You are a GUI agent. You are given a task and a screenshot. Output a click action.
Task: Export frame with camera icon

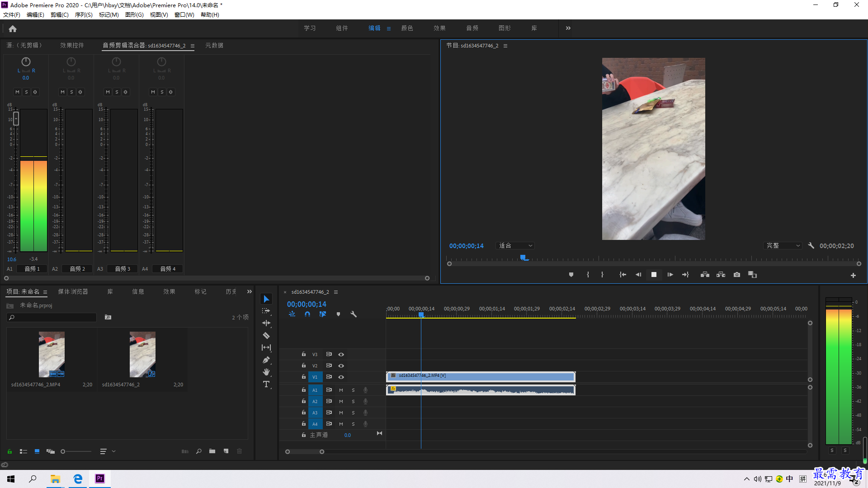coord(737,275)
